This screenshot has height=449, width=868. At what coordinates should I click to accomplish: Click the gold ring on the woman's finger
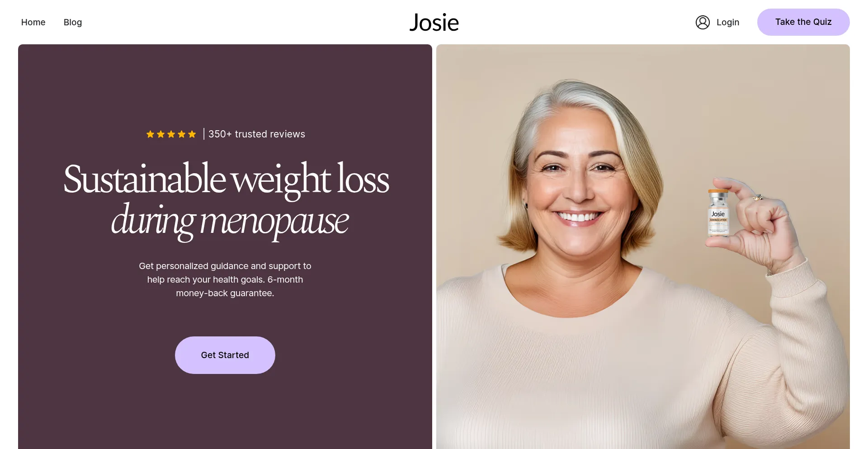[758, 197]
